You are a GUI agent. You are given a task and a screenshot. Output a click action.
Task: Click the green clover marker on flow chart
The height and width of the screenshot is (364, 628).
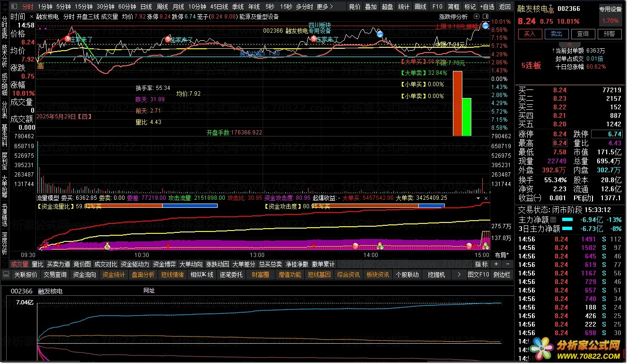point(380,246)
